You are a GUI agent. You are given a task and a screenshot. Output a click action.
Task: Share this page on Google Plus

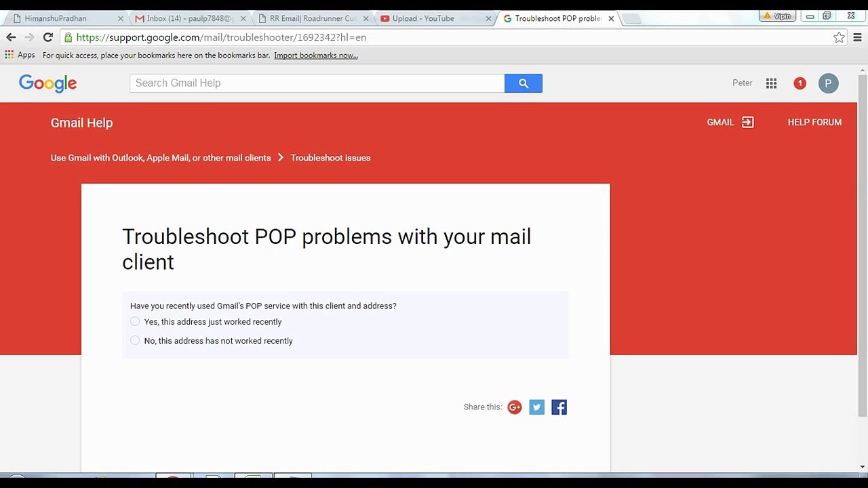point(515,407)
